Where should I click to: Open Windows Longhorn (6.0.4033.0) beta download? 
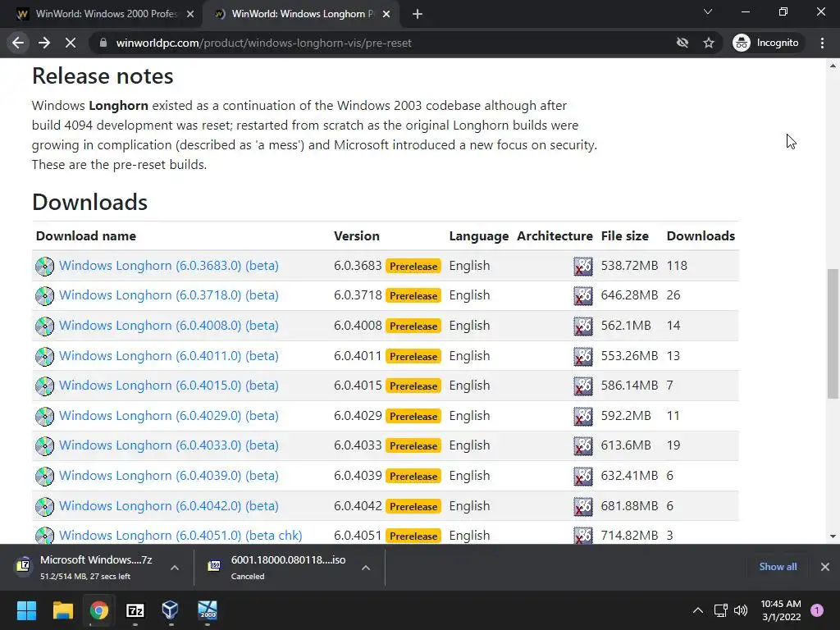click(169, 445)
